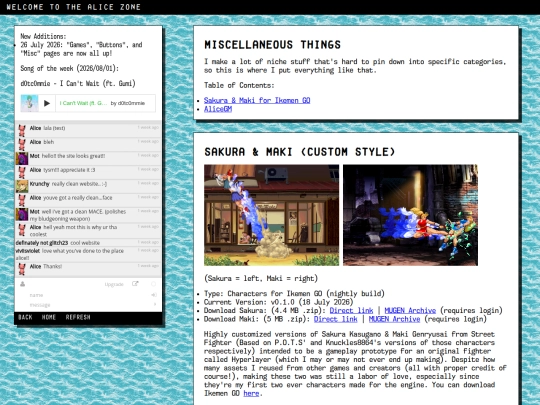Viewport: 540px width, 405px height.
Task: Download Maki via Direct link
Action: point(335,319)
